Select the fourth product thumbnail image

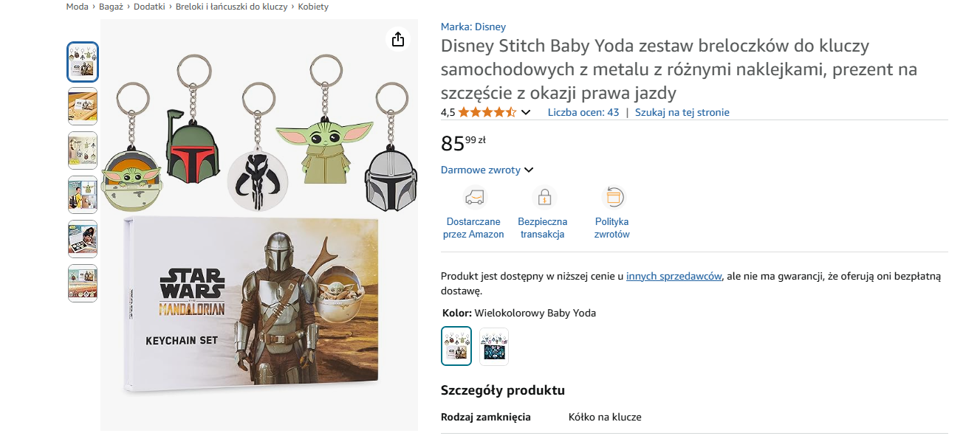click(83, 195)
